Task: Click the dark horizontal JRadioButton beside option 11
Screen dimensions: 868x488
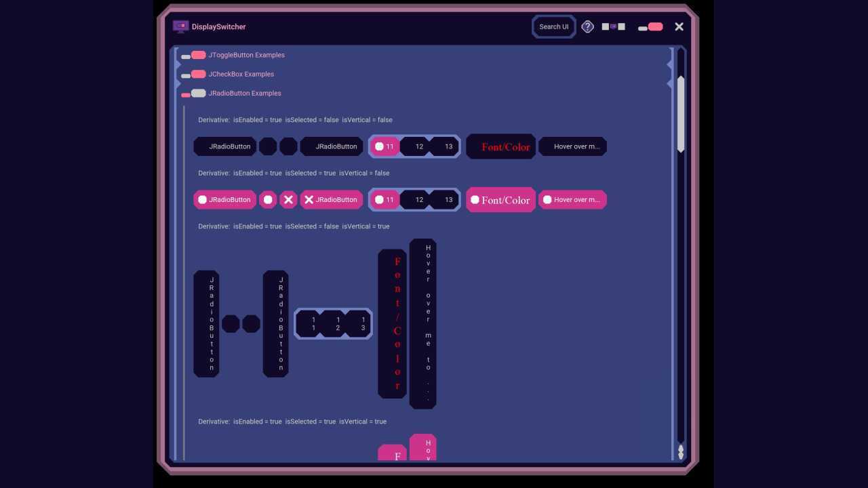Action: (x=331, y=146)
